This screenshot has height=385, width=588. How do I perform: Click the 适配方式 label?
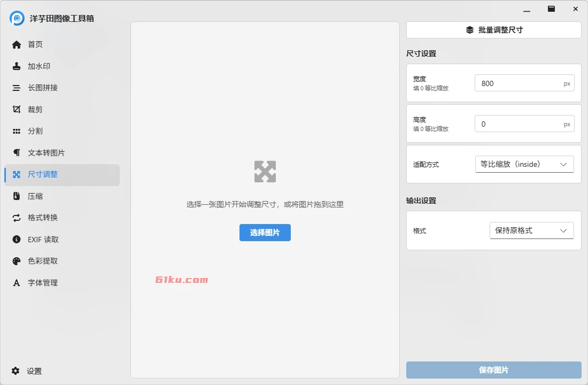coord(426,165)
